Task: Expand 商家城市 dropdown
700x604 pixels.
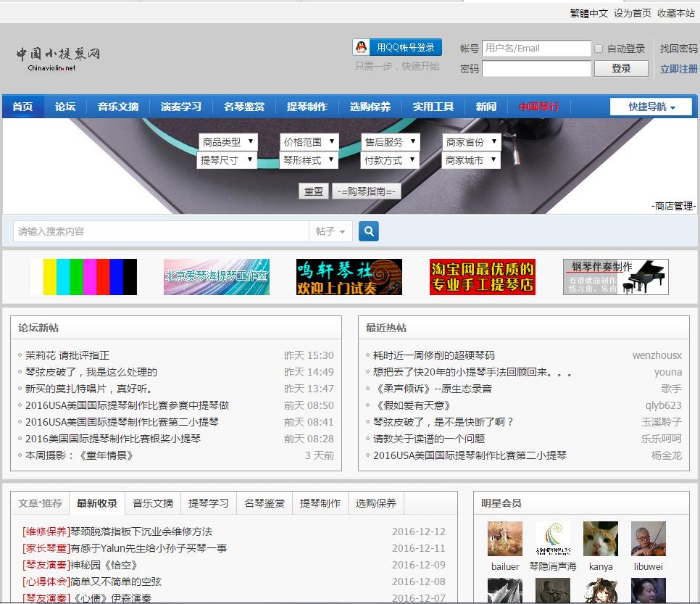Action: (x=471, y=160)
